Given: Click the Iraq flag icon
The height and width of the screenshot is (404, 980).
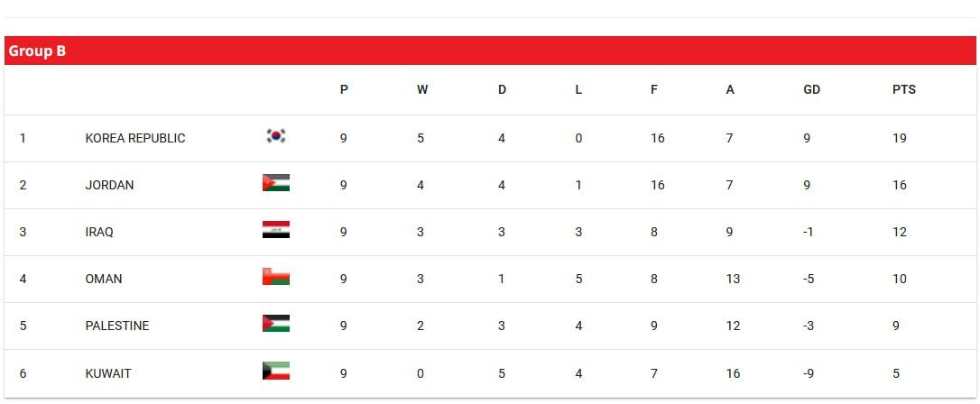Looking at the screenshot, I should [276, 230].
